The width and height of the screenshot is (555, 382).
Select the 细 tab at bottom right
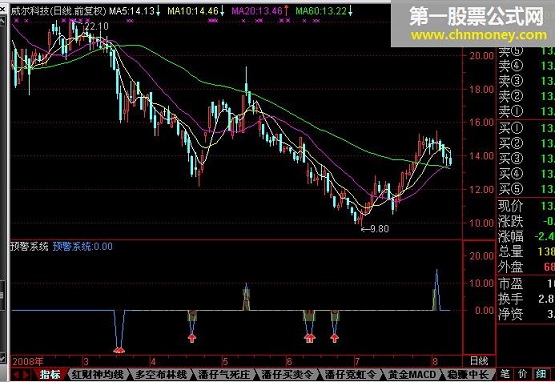click(x=540, y=374)
